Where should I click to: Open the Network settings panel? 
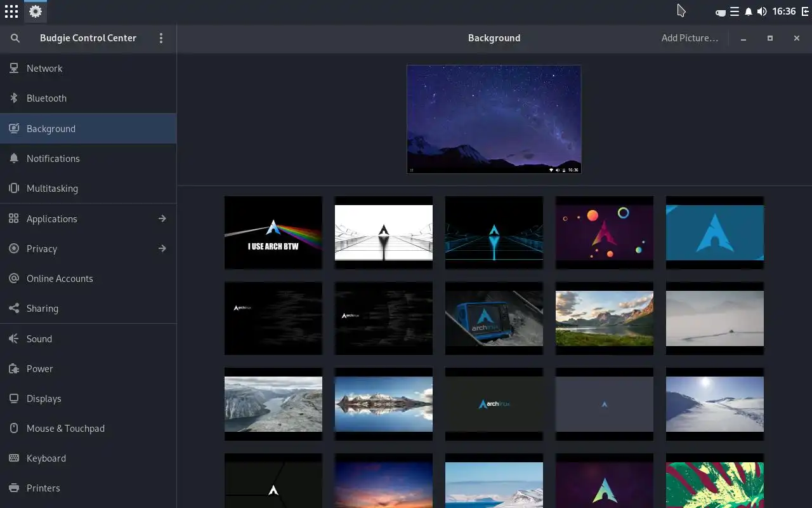tap(88, 68)
